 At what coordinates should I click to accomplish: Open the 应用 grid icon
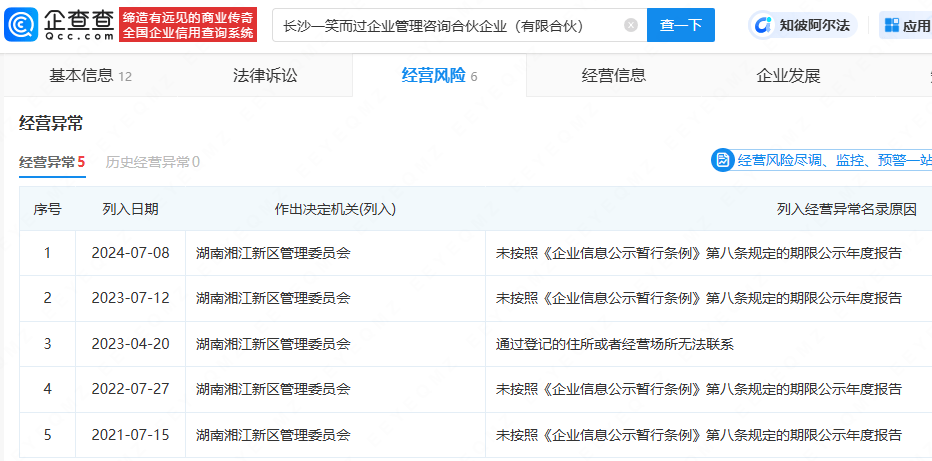pos(892,25)
